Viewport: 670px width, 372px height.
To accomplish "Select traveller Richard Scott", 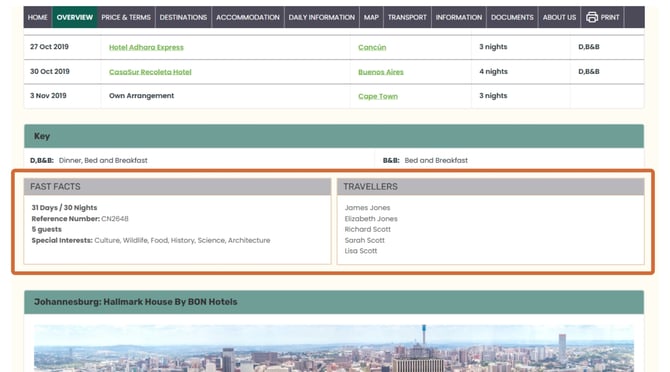I will click(367, 229).
